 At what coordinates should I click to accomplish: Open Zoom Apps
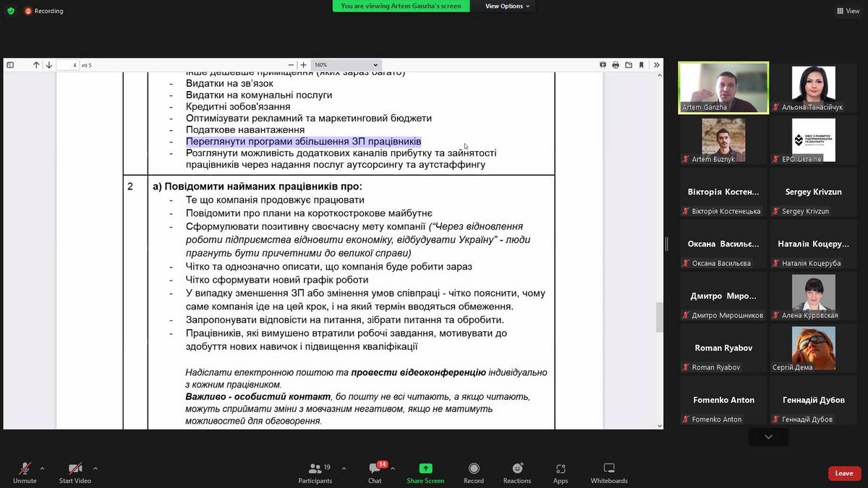(561, 471)
